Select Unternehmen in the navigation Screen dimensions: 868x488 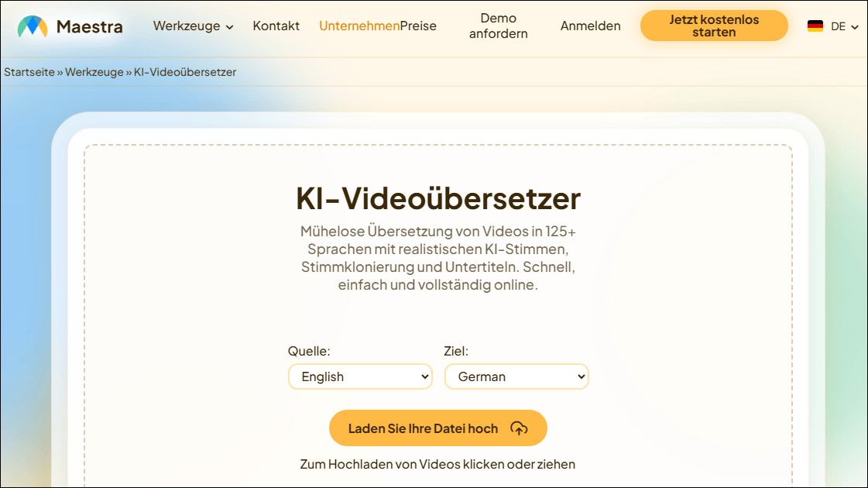point(359,26)
